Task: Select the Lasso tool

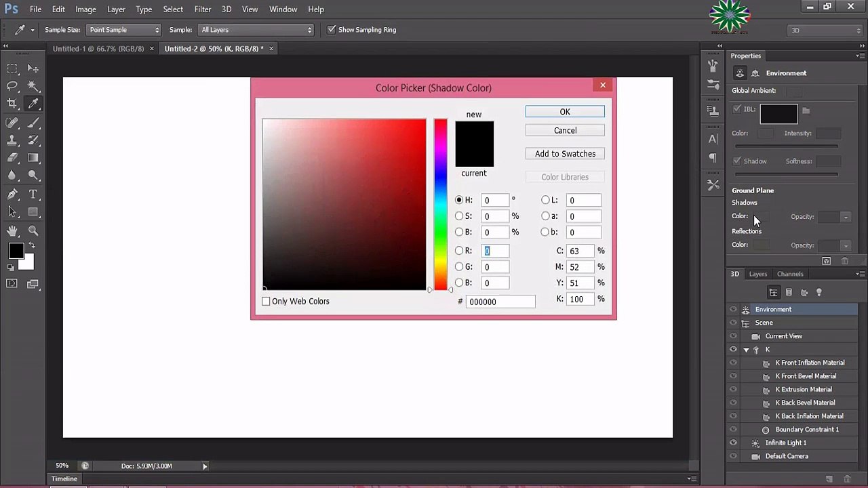Action: [12, 86]
